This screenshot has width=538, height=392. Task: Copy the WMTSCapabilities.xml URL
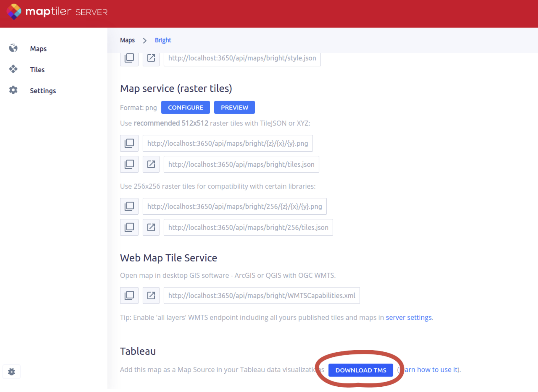click(129, 296)
